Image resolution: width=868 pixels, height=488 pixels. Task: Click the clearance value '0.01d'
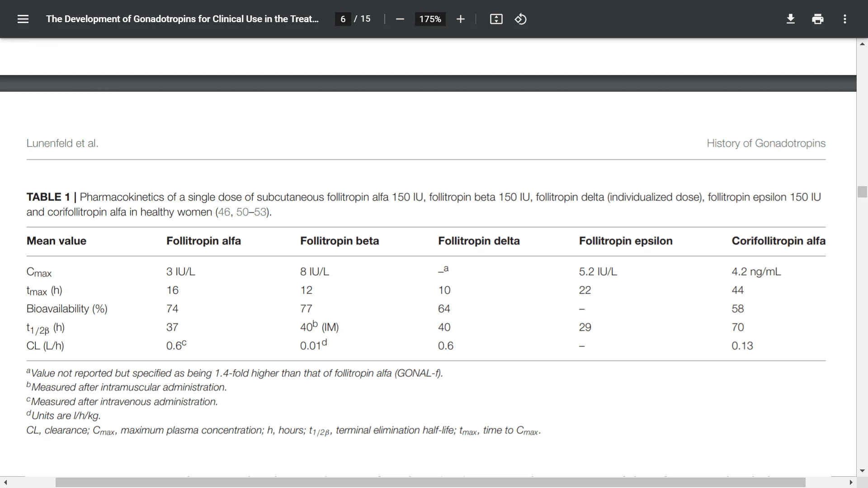point(313,345)
